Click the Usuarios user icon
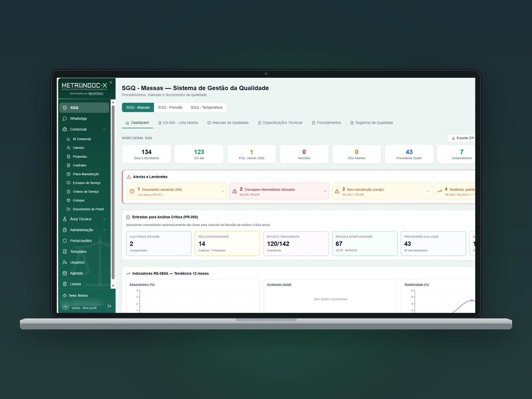532x399 pixels. [65, 262]
